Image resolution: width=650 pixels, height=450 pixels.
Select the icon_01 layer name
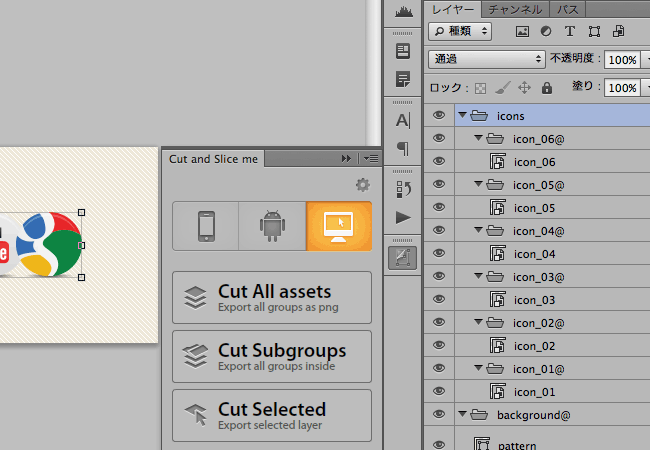point(534,392)
